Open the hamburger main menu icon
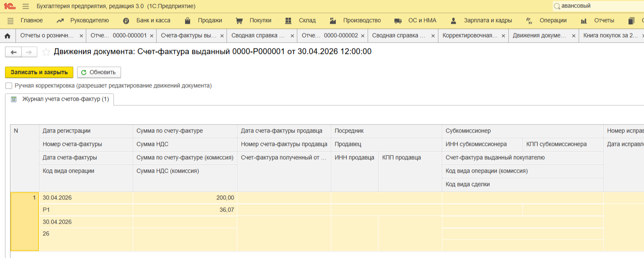The height and width of the screenshot is (258, 644). pos(26,6)
